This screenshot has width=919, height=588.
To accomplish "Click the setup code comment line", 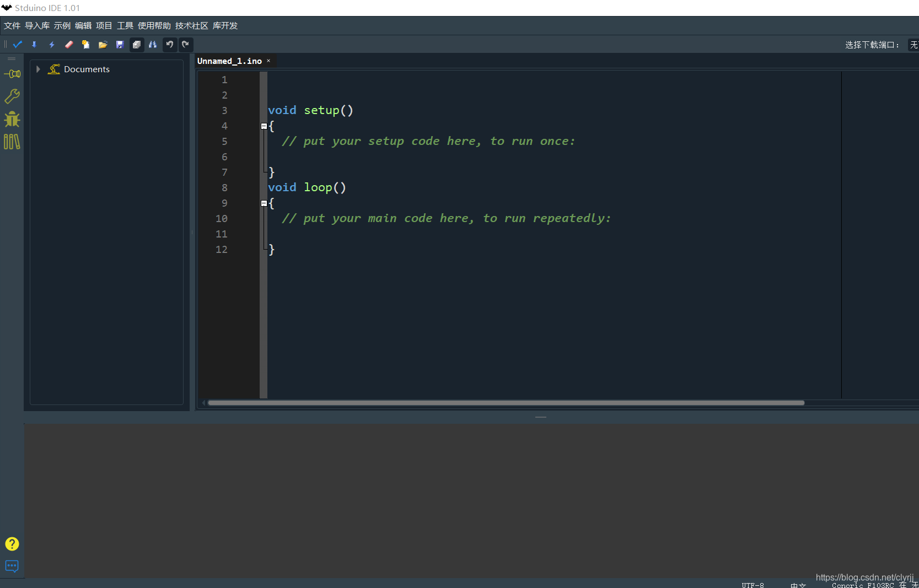I will (x=428, y=141).
